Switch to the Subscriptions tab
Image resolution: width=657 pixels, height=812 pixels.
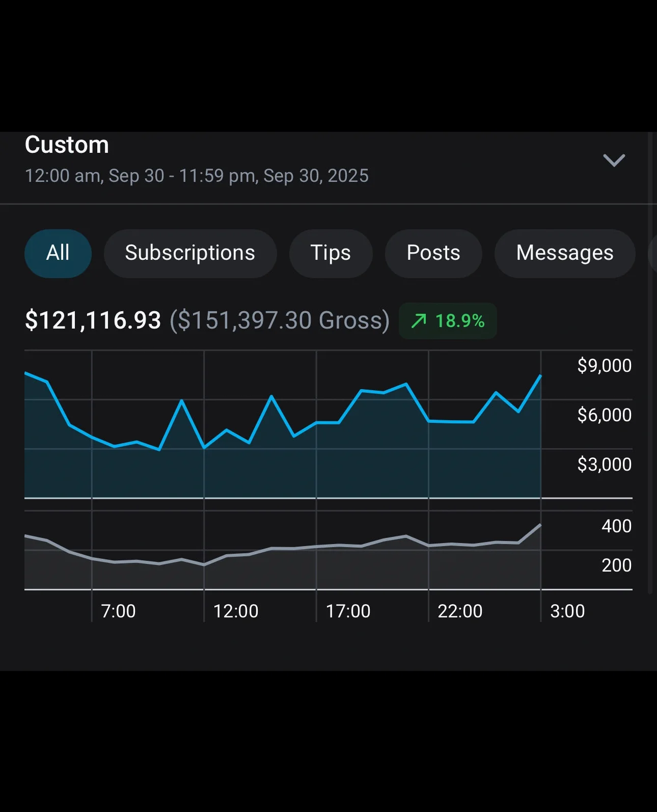(x=190, y=253)
